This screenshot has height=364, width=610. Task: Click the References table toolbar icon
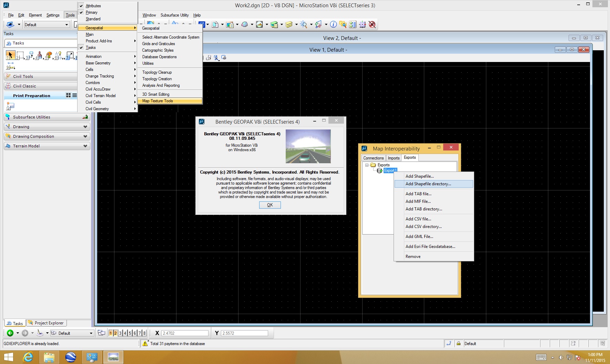[230, 24]
